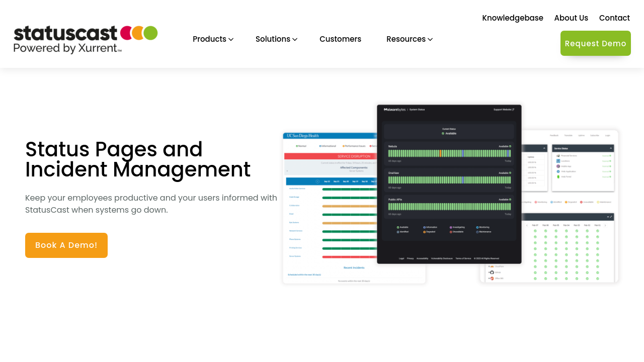
Task: Expand the Products dropdown chevron
Action: pyautogui.click(x=231, y=39)
